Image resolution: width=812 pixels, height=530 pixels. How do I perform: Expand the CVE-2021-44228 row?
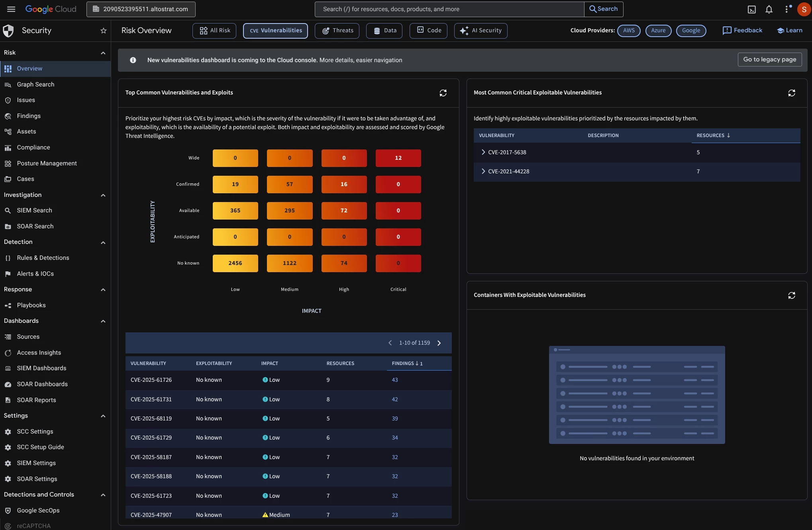(x=483, y=171)
